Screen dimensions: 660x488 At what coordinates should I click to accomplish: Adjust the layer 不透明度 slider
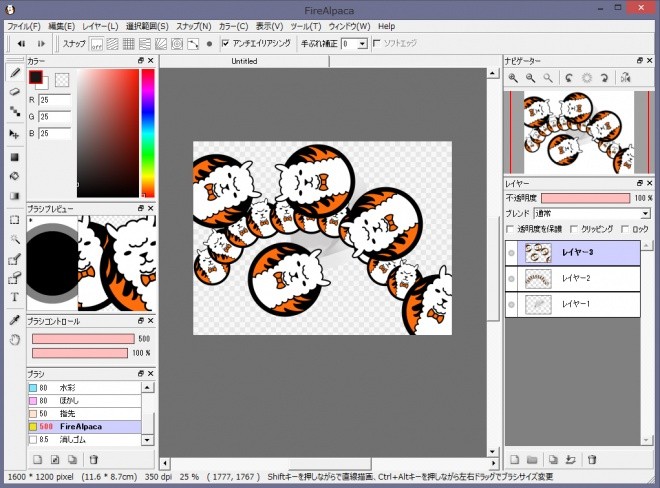[585, 198]
